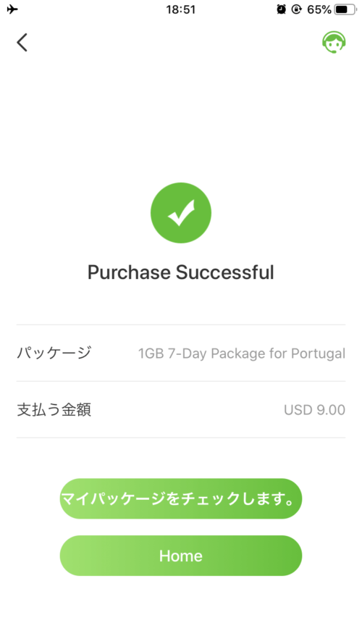Select the Purchase Successful heading

click(x=180, y=272)
